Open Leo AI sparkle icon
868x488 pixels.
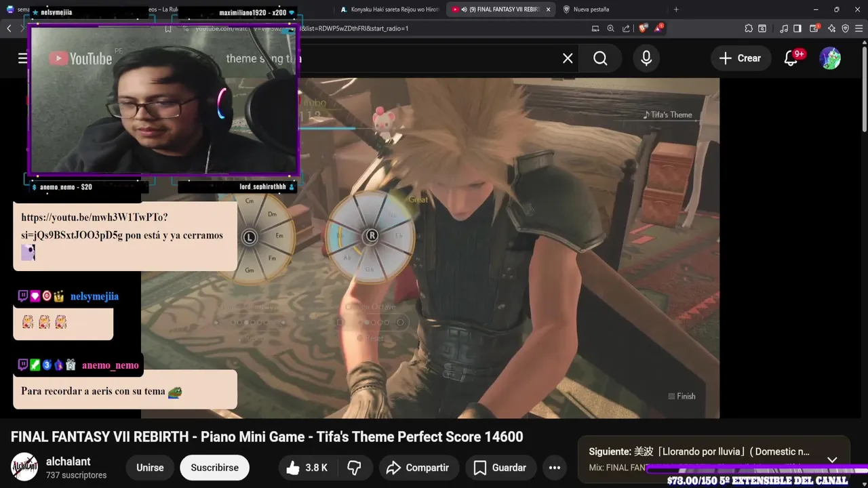pos(831,28)
